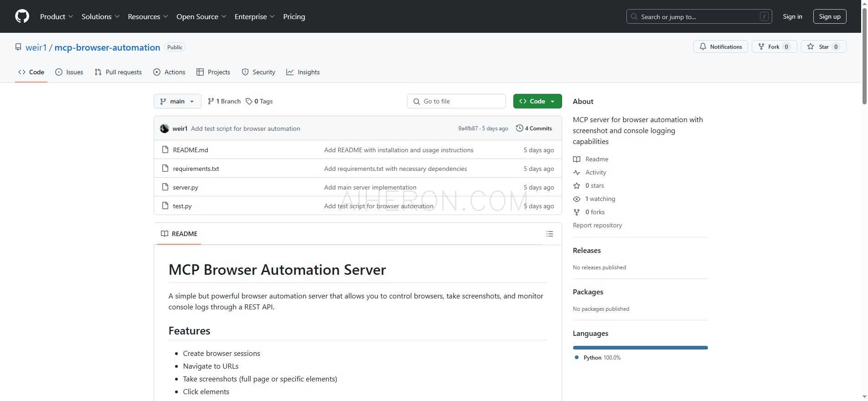Open the Packages heading link
Viewport: 868px width, 401px height.
coord(588,292)
